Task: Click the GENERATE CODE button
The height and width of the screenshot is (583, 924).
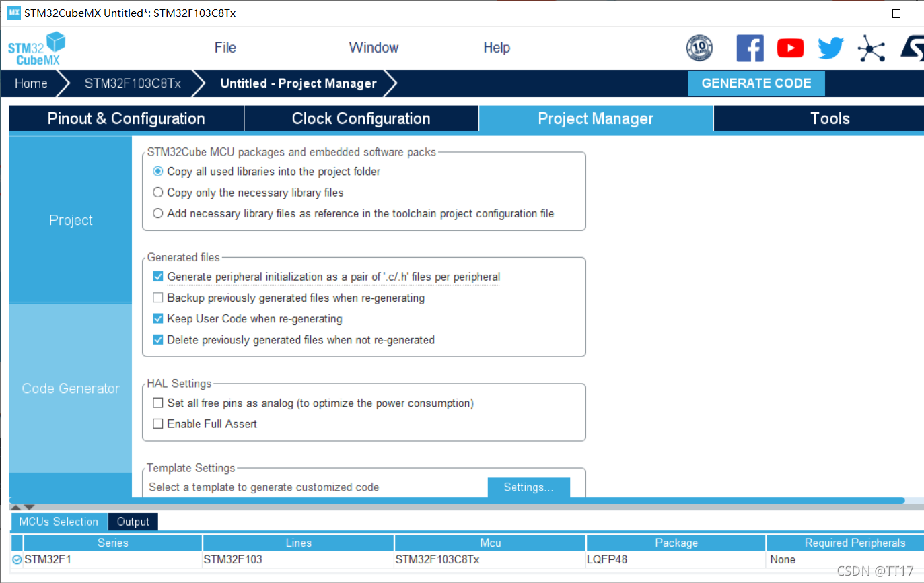Action: (x=756, y=83)
